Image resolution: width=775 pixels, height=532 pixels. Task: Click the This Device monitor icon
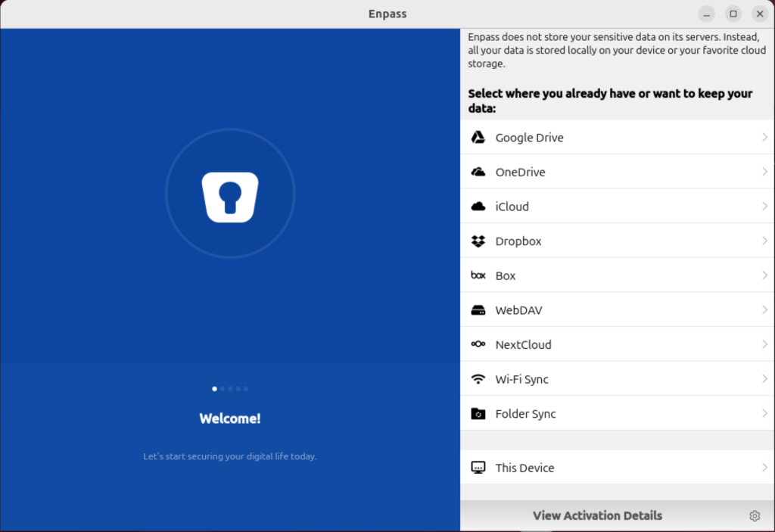pos(478,468)
